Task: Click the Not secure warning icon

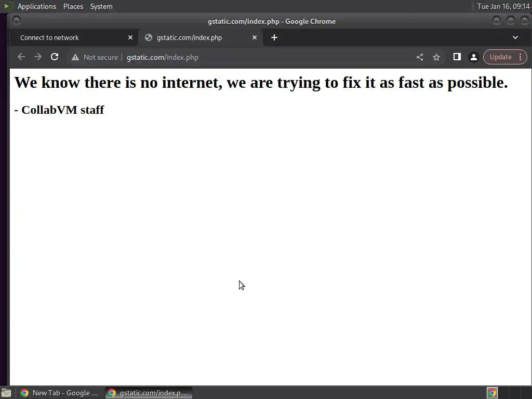Action: 75,57
